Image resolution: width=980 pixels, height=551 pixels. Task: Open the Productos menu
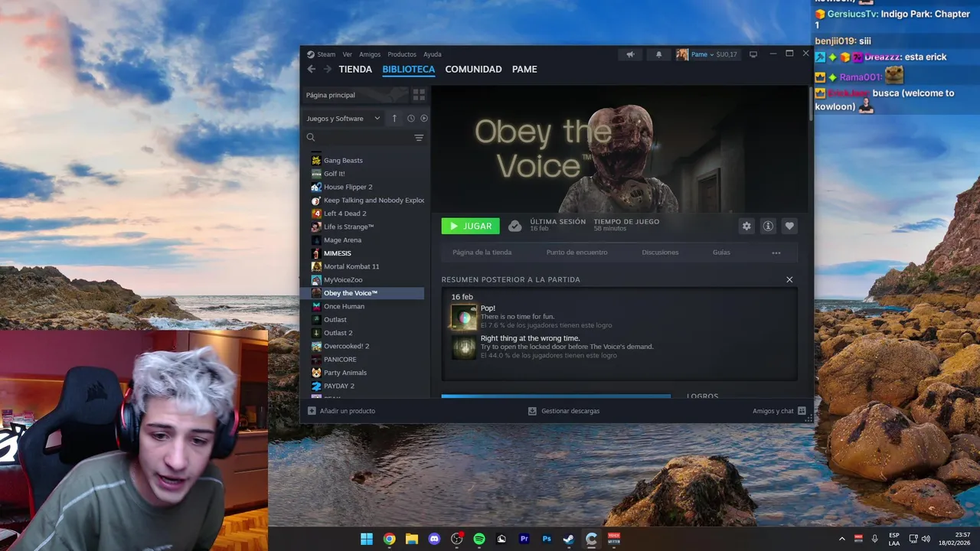click(402, 54)
